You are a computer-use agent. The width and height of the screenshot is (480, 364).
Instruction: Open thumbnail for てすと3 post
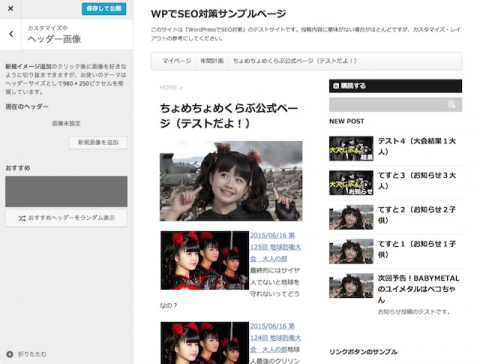351,183
